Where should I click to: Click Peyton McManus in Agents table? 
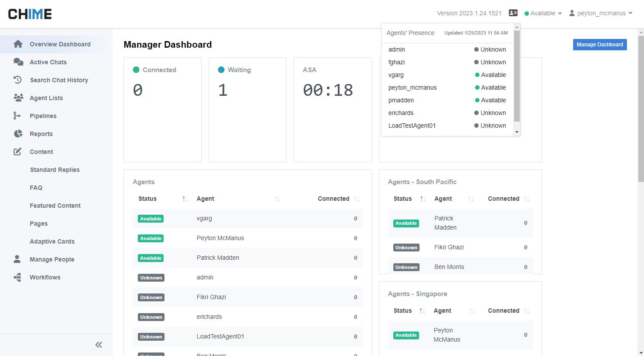(x=220, y=238)
